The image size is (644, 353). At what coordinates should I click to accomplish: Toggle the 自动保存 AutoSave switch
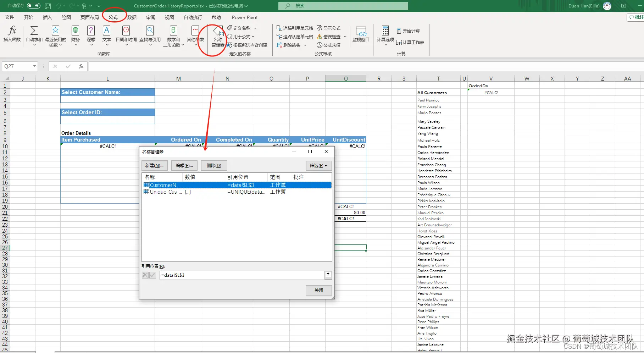pos(34,6)
